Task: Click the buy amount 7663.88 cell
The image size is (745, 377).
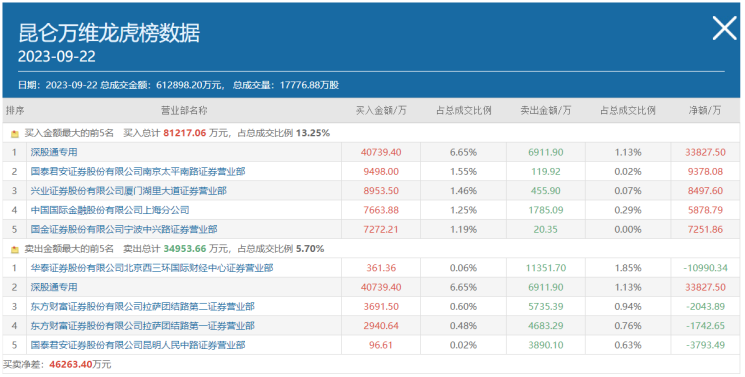Action: (381, 210)
